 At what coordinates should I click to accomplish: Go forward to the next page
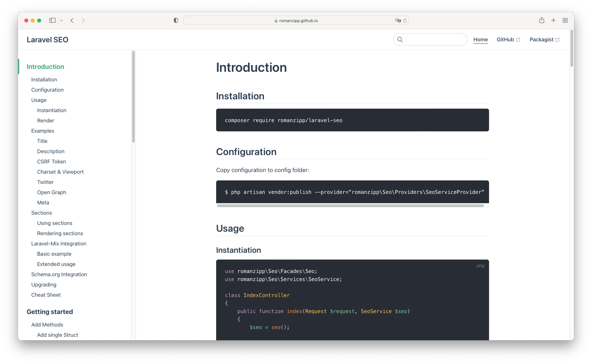(x=83, y=21)
